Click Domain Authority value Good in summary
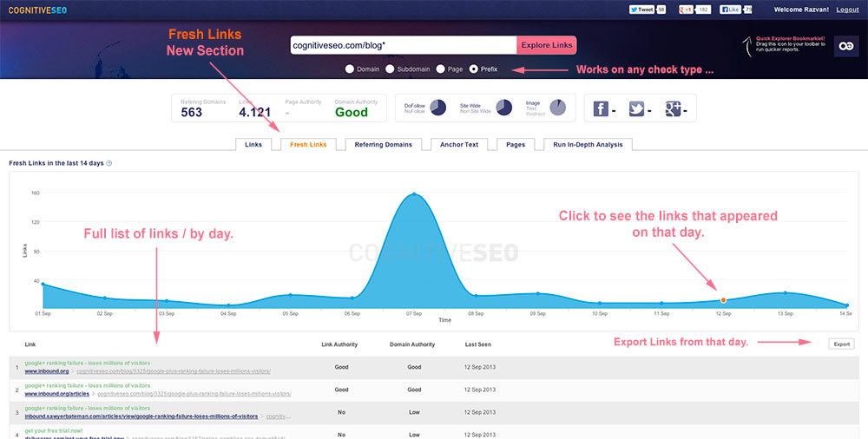Viewport: 868px width, 439px height. (352, 113)
